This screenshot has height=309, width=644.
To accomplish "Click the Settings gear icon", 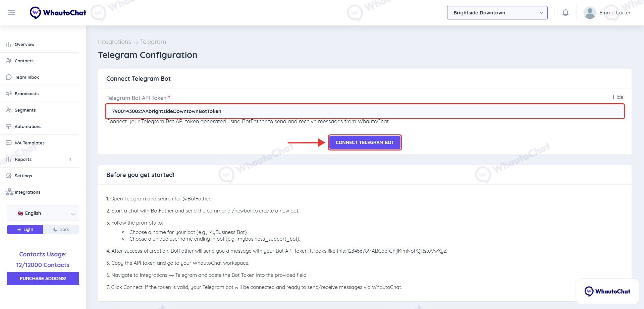I will pos(9,176).
